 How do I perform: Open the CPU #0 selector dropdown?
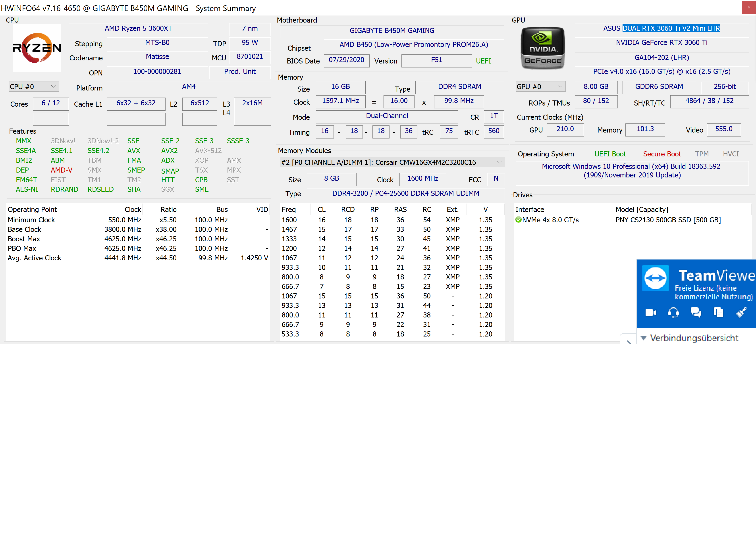point(33,87)
